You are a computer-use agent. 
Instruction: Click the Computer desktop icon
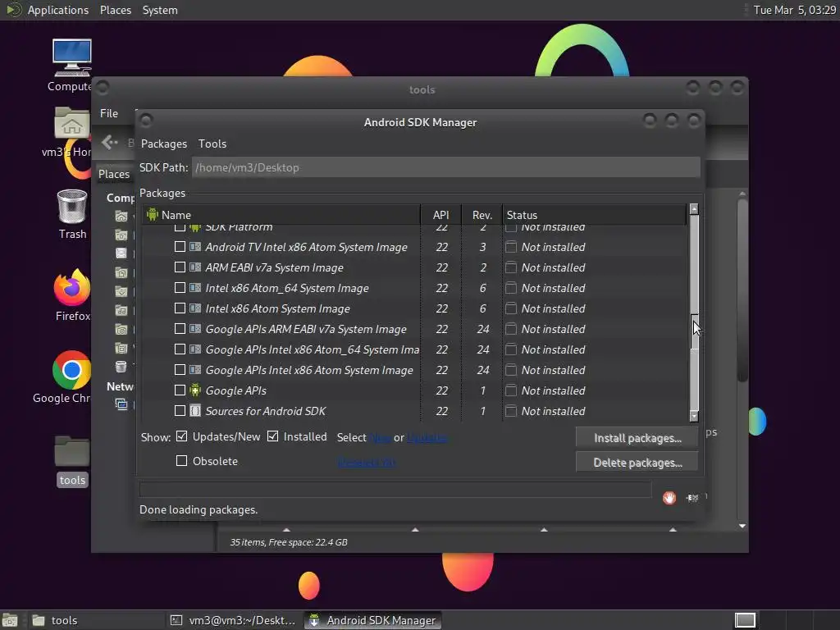[72, 58]
